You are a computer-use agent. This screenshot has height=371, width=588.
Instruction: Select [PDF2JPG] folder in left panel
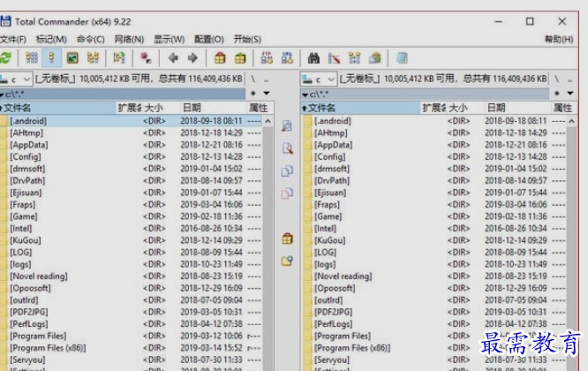tap(132, 312)
